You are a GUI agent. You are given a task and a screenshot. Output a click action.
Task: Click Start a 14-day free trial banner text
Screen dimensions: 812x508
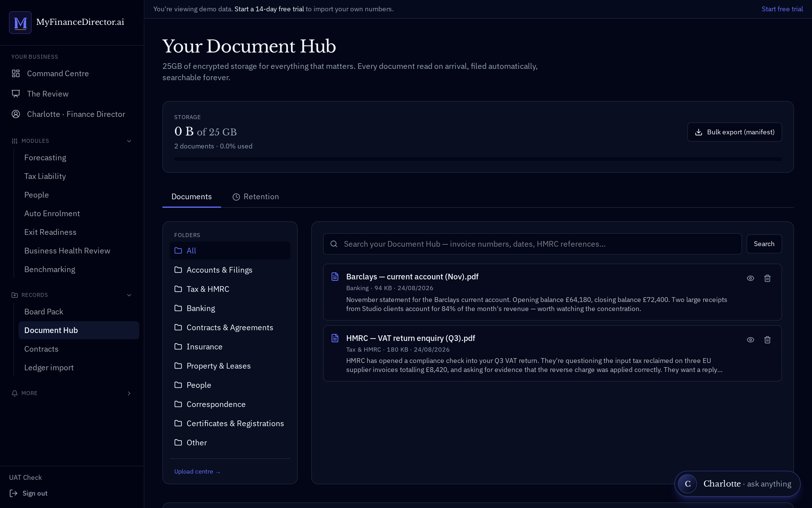click(269, 9)
